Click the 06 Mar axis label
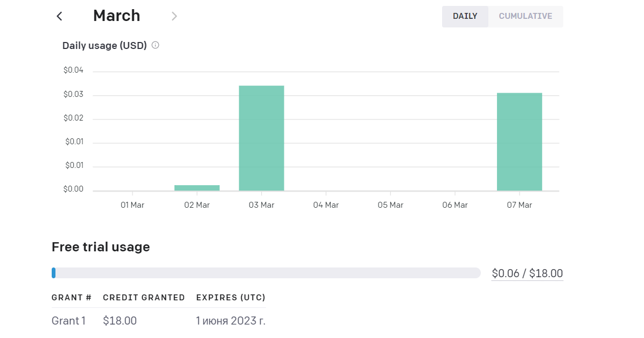 click(x=455, y=205)
